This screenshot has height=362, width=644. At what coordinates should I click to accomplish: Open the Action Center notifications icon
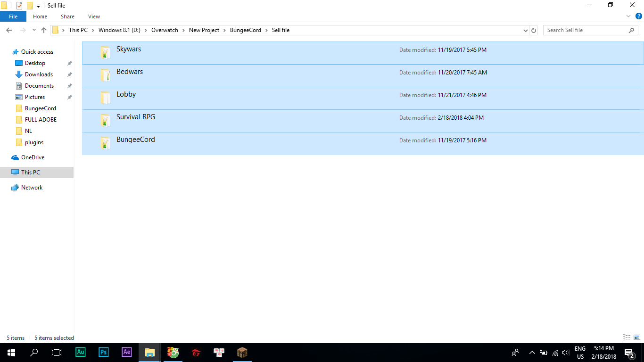[x=629, y=353]
